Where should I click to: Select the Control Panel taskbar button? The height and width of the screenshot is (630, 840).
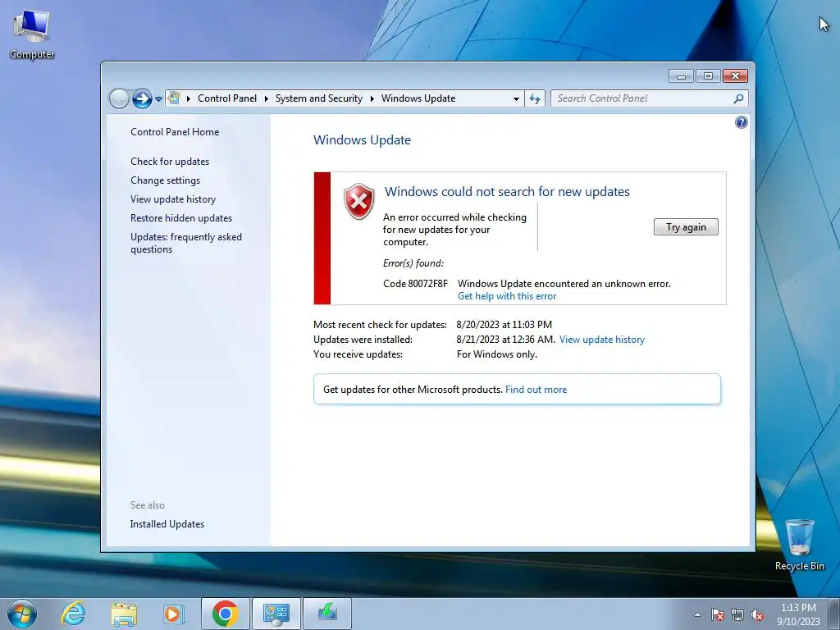[276, 614]
